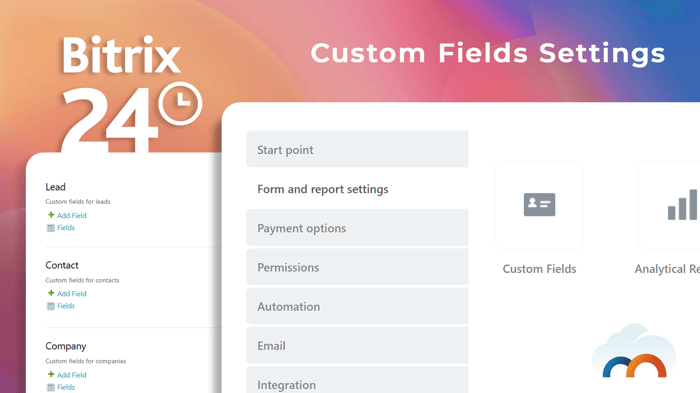Click the Fields table icon under Contact
This screenshot has width=700, height=393.
[x=51, y=306]
